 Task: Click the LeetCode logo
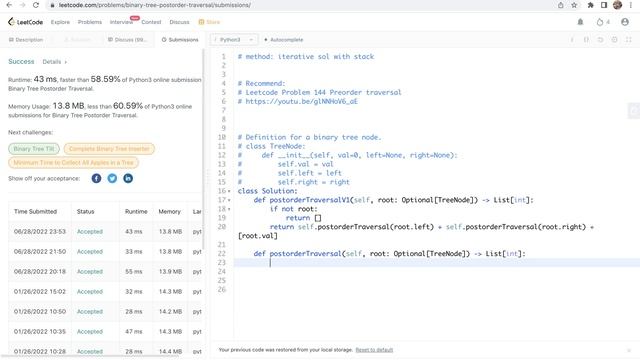pos(25,22)
